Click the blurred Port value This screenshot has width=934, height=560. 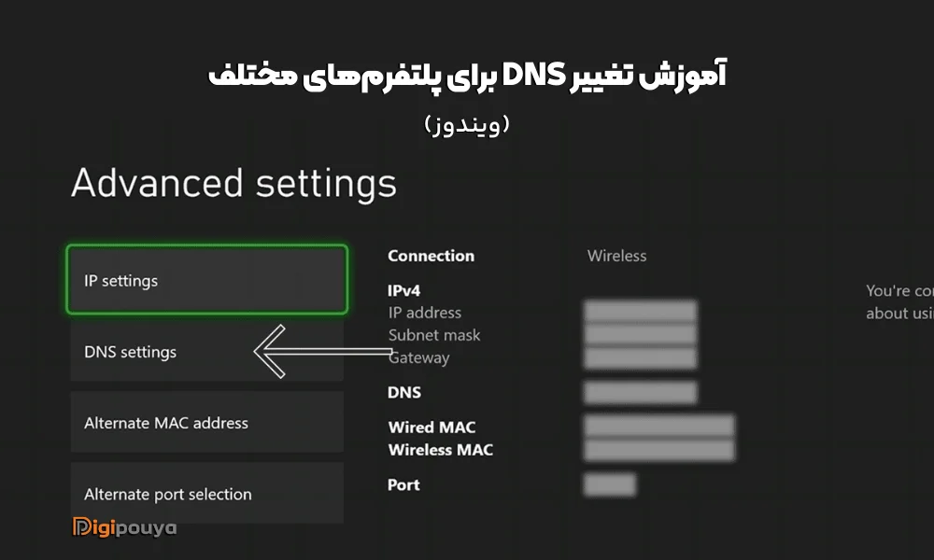tap(609, 485)
